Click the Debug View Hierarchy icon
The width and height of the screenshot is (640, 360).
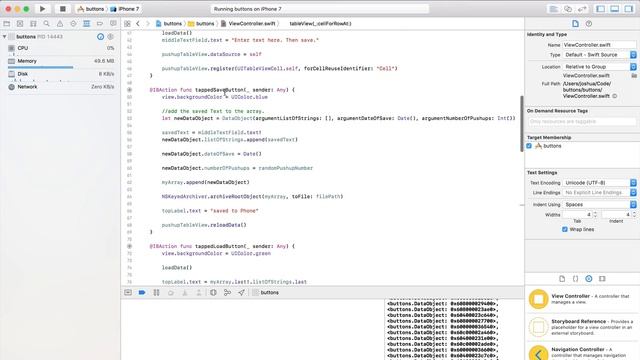(x=213, y=293)
